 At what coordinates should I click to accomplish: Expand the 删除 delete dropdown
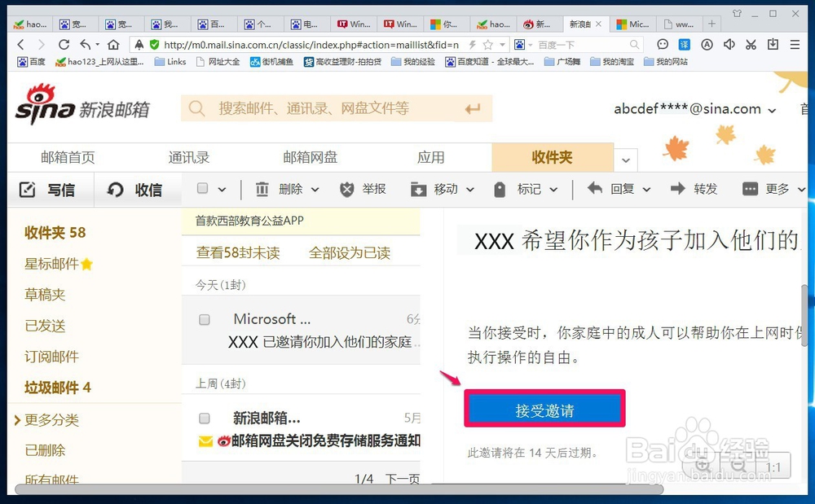click(315, 190)
